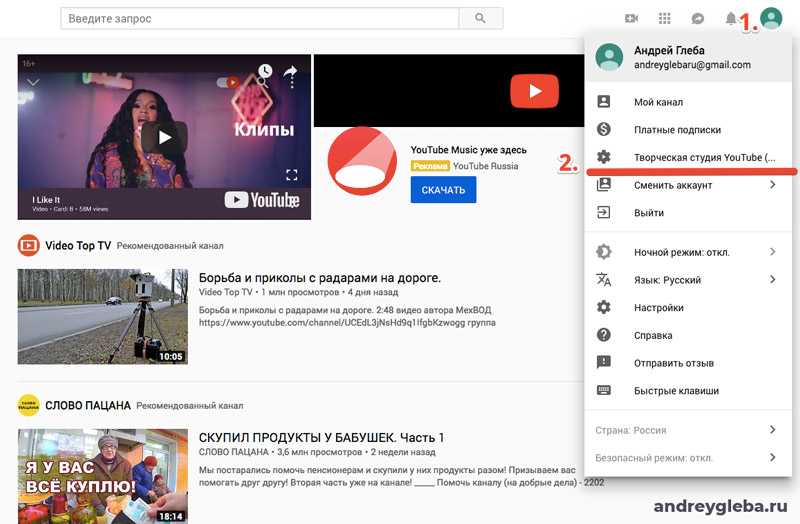This screenshot has width=800, height=524.
Task: Click the dollar icon for paid subscriptions
Action: (x=604, y=129)
